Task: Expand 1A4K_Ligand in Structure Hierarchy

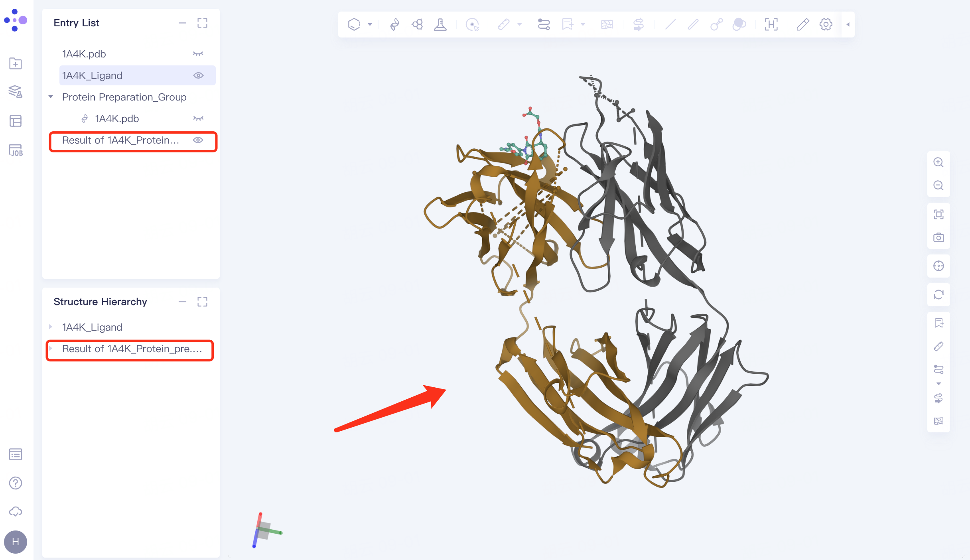Action: [x=51, y=327]
